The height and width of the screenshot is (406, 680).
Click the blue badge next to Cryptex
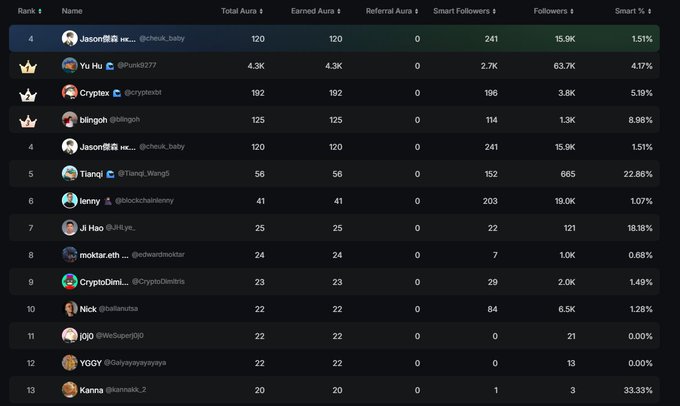click(x=117, y=93)
